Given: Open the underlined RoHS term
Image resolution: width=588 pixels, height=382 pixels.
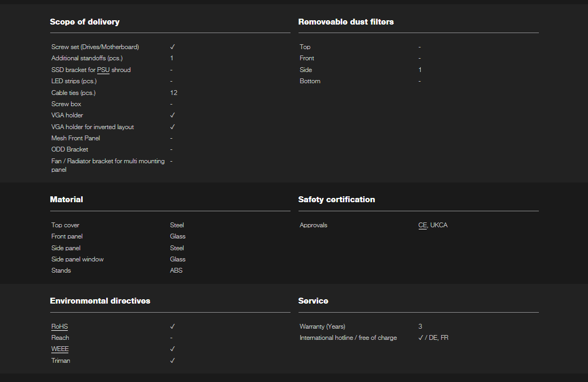Looking at the screenshot, I should [59, 327].
